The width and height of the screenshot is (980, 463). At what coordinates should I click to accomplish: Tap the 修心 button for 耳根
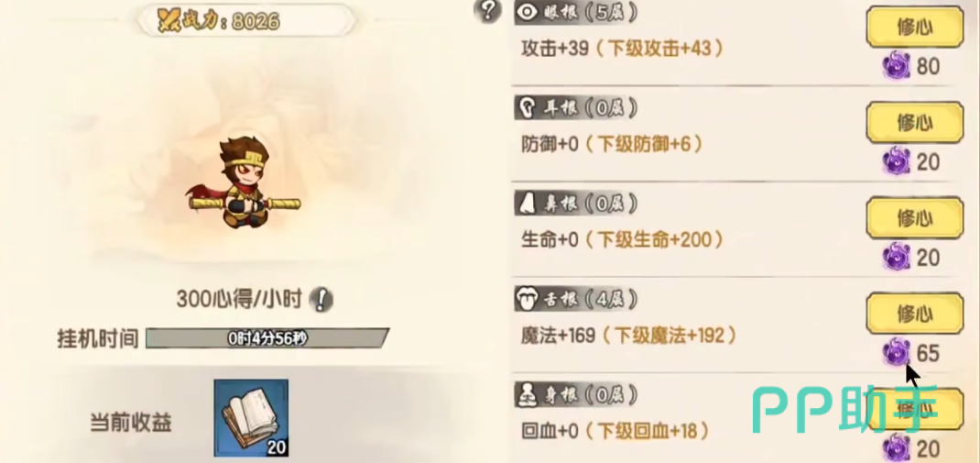[915, 123]
